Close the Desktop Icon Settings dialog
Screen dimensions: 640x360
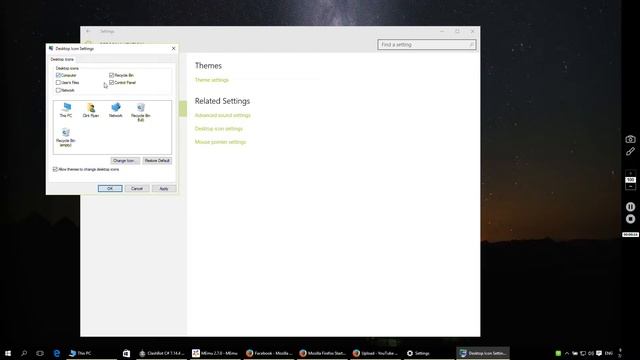point(173,48)
